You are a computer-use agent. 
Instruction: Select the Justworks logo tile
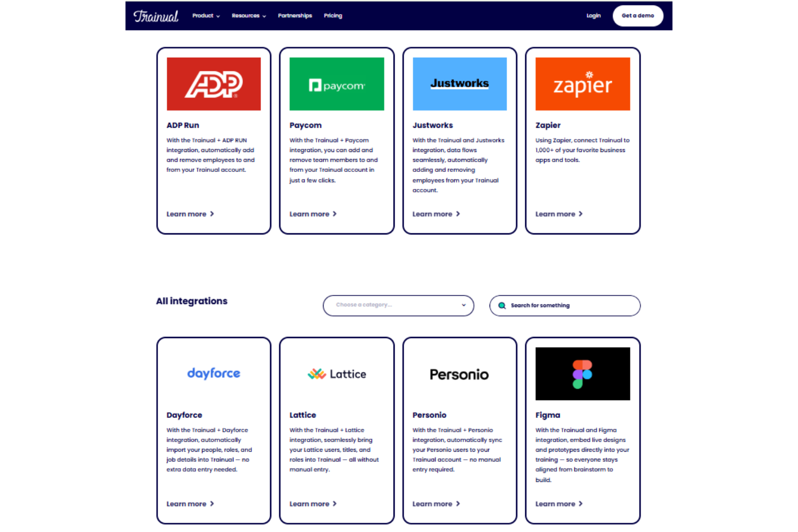point(459,84)
